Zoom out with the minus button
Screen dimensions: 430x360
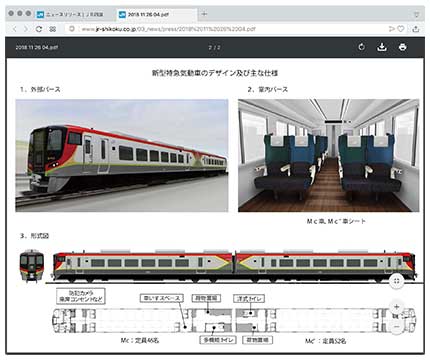[x=397, y=327]
